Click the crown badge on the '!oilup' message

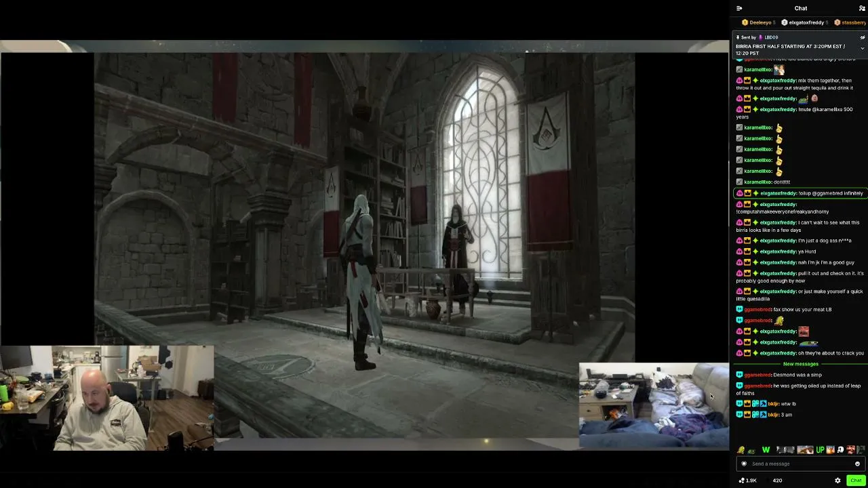click(x=747, y=193)
